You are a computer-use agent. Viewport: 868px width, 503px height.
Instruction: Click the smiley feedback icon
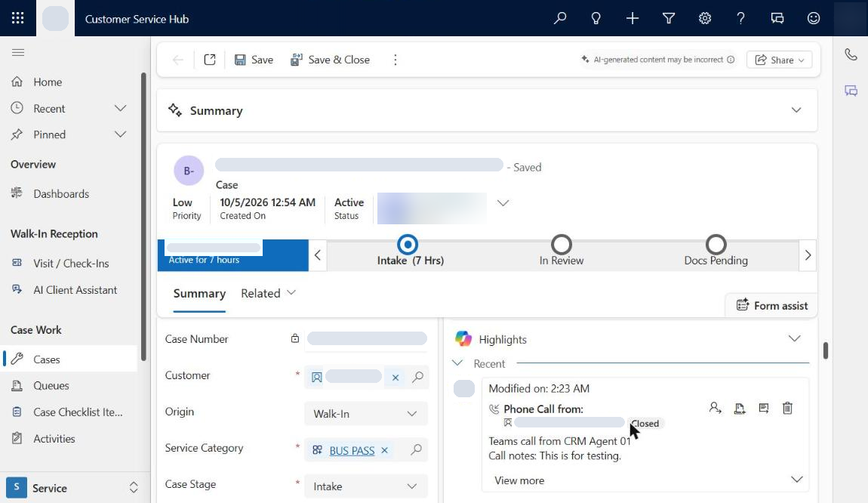point(813,18)
